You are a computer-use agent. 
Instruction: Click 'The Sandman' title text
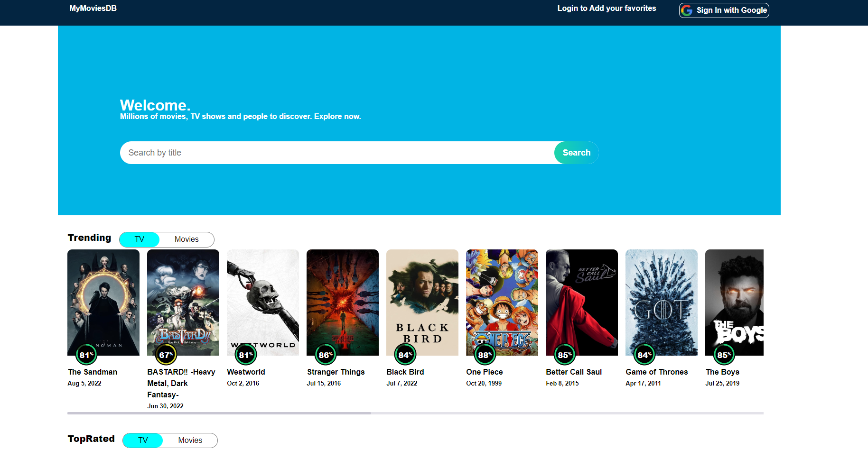(93, 372)
